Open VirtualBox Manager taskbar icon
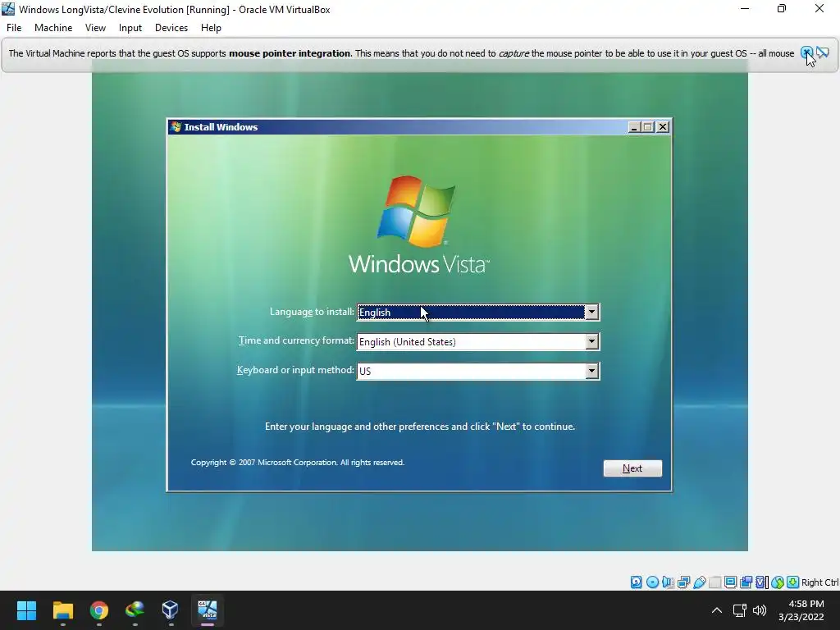Screen dimensions: 840x630 coord(171,610)
